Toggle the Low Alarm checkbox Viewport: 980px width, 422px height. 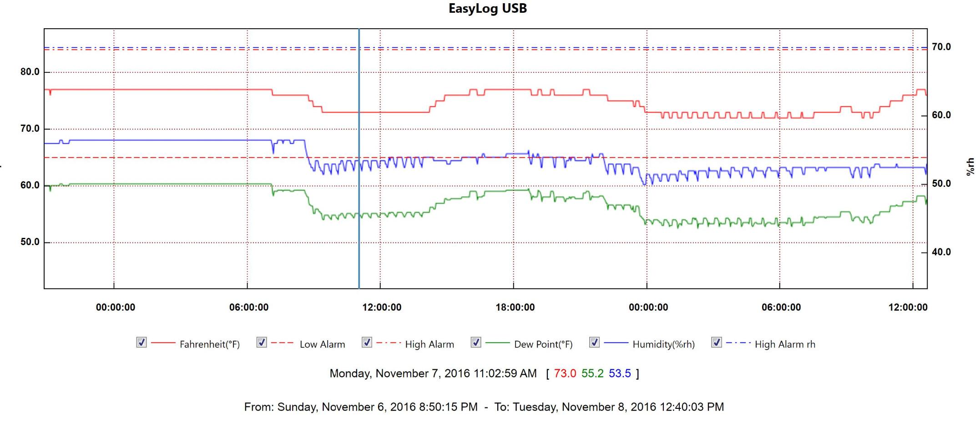pos(262,342)
